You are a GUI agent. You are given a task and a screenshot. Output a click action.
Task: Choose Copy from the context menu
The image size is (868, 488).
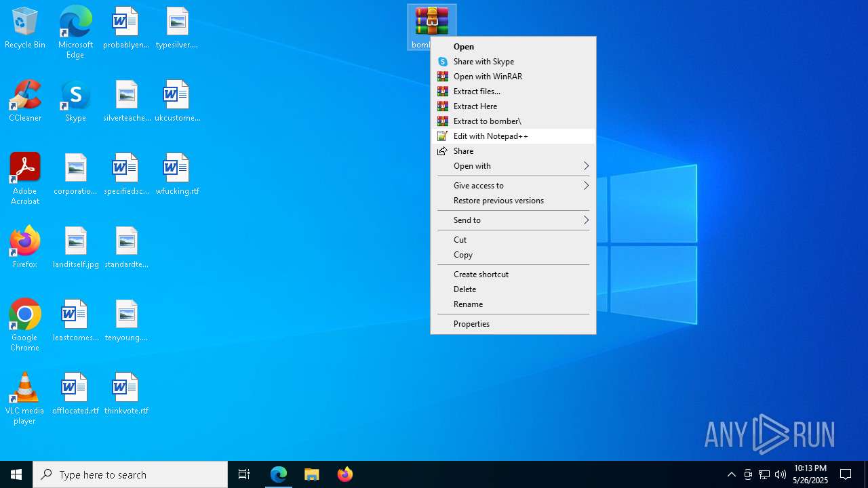coord(513,255)
